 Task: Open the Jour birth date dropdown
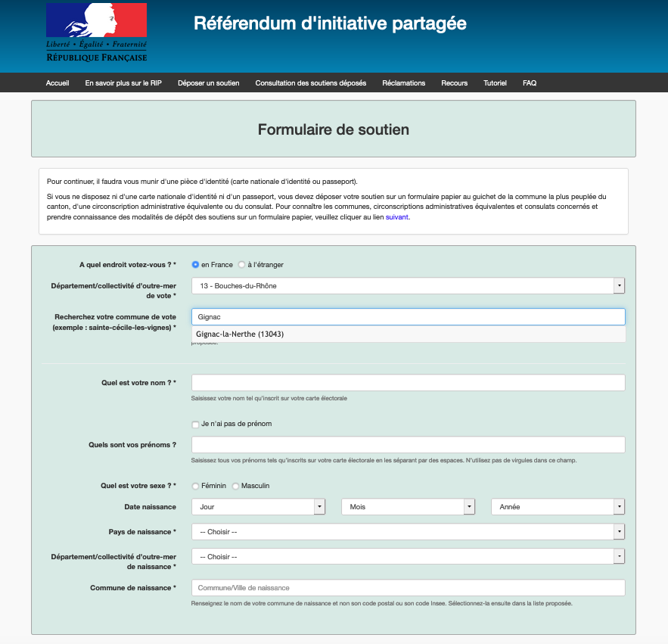pyautogui.click(x=258, y=507)
